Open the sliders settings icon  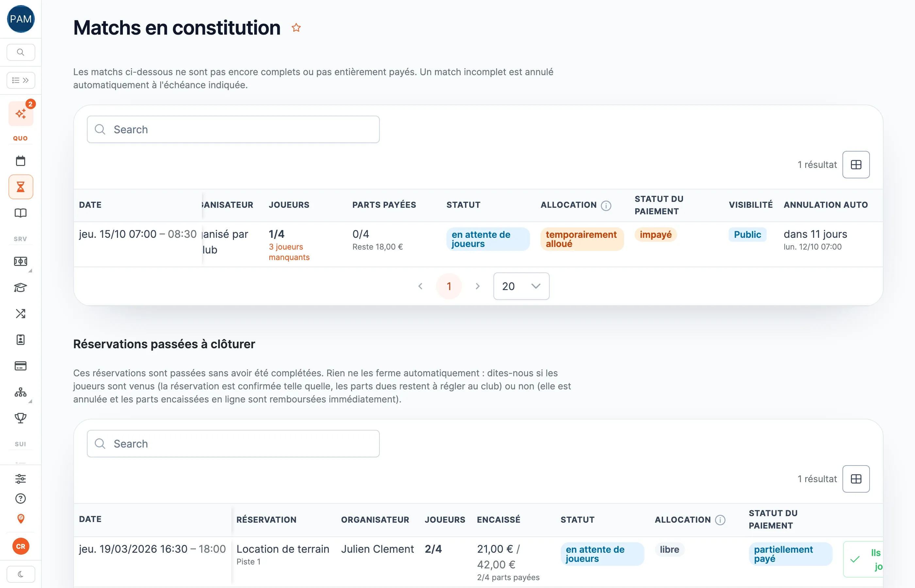pos(21,479)
